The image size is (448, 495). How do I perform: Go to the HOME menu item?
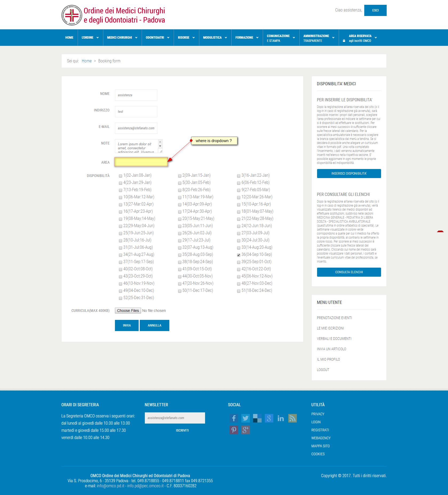pyautogui.click(x=69, y=38)
